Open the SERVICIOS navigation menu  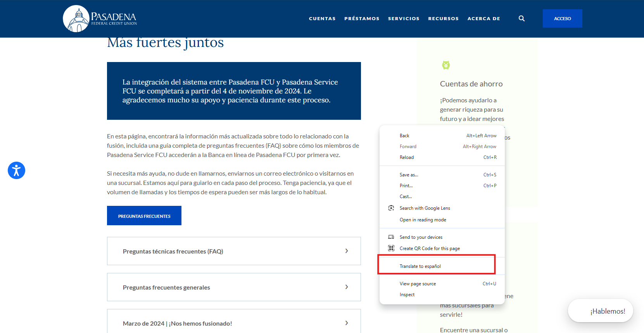pyautogui.click(x=404, y=19)
